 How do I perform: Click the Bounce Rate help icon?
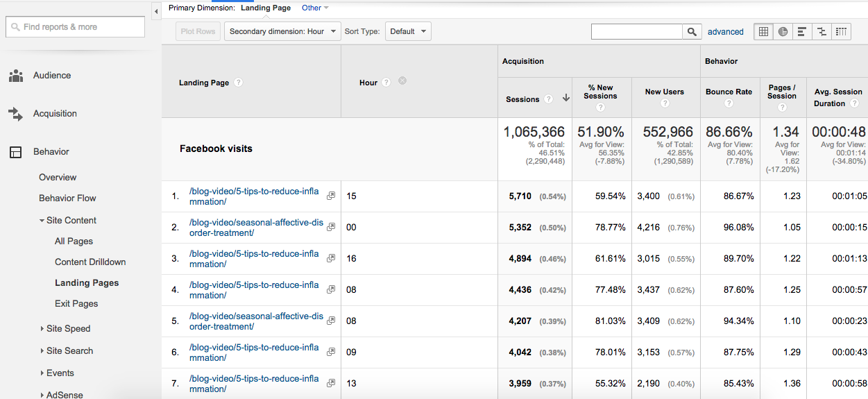pyautogui.click(x=729, y=103)
